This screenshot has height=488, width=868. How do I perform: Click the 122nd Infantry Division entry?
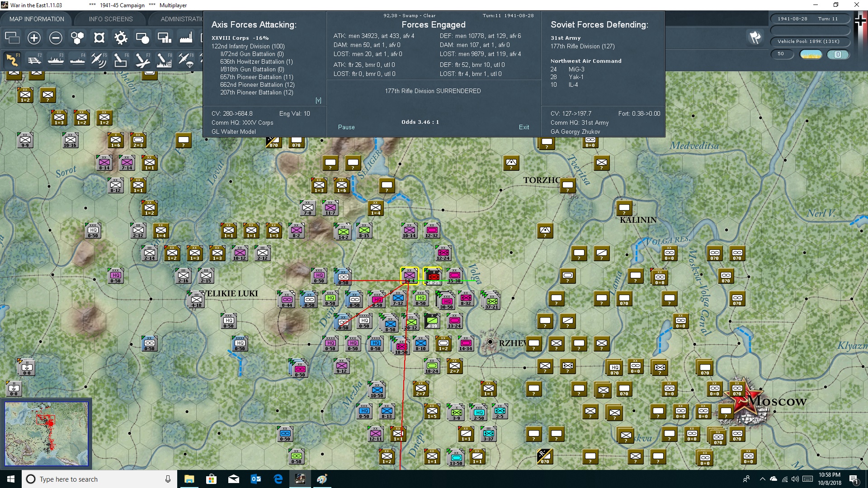248,46
